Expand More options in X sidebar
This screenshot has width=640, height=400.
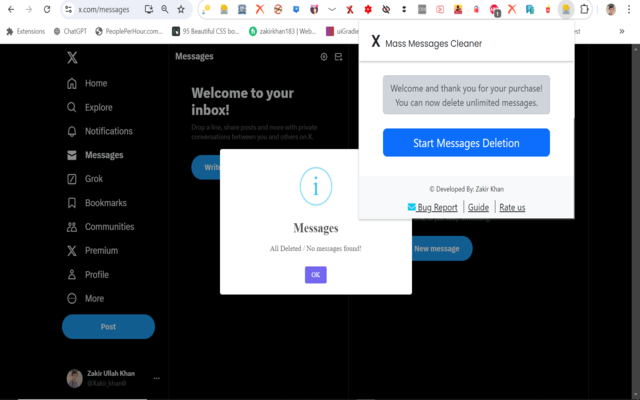[85, 298]
